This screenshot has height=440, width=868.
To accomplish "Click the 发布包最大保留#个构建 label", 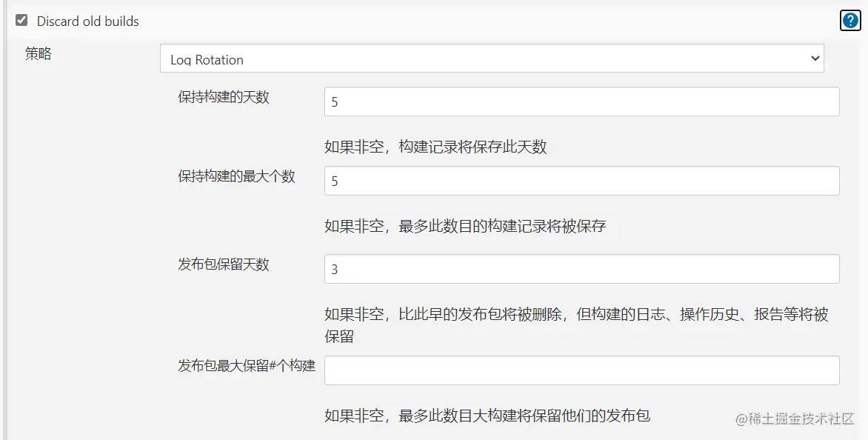I will 247,366.
